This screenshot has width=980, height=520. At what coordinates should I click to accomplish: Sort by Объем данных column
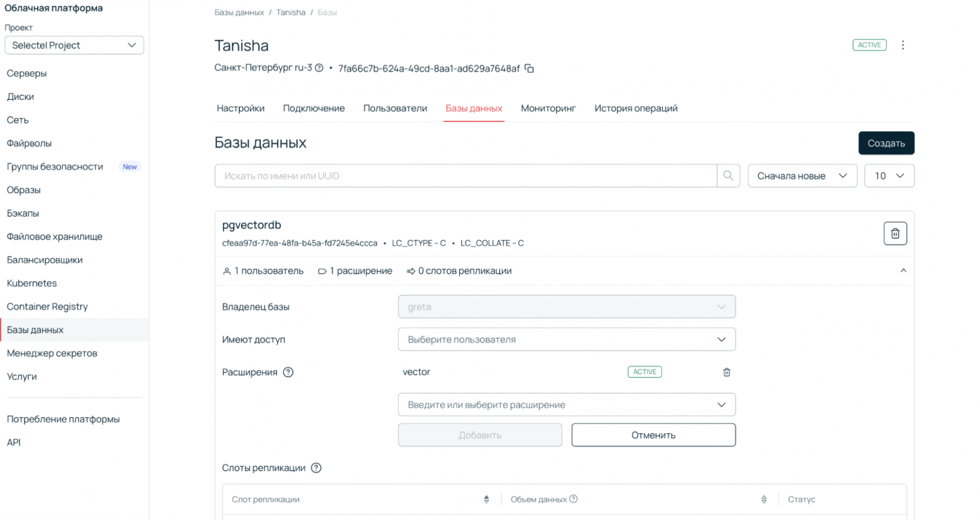(x=763, y=499)
